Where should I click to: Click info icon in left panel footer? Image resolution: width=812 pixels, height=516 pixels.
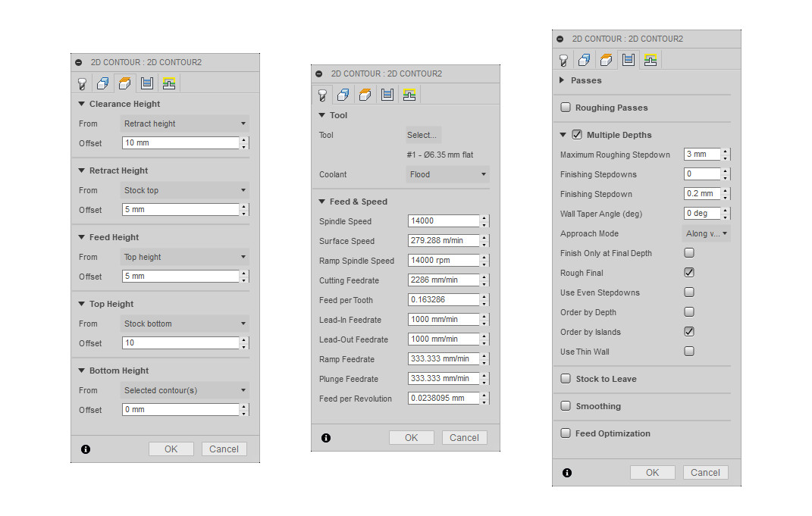tap(86, 449)
